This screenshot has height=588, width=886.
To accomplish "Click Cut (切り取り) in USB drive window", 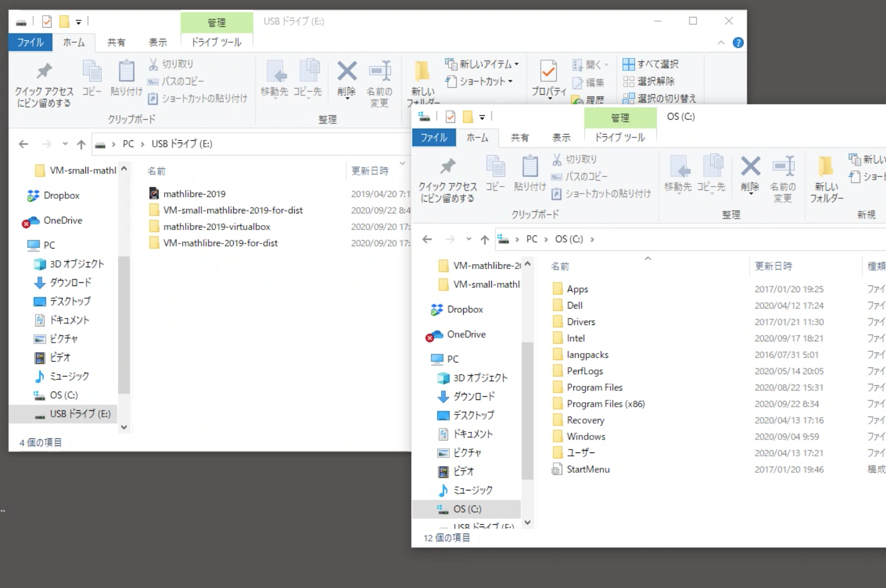I will point(171,64).
